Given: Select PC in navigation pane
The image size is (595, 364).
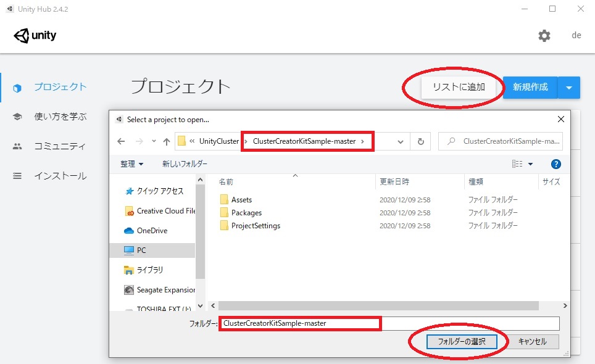Looking at the screenshot, I should point(152,250).
